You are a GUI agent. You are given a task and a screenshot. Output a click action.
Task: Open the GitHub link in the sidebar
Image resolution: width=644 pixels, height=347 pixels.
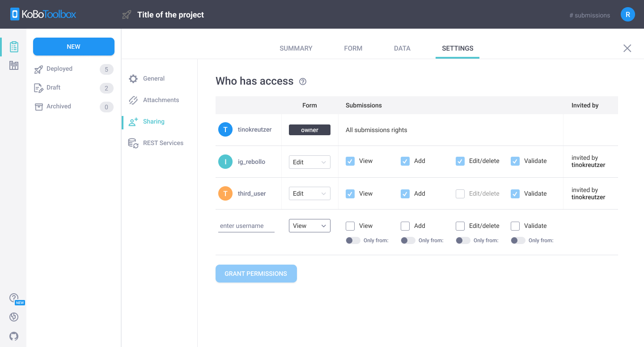click(14, 336)
